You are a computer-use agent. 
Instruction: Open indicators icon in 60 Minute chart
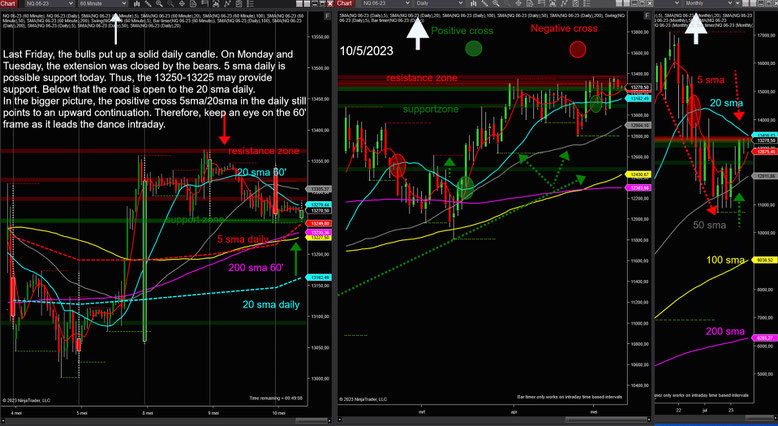[227, 3]
